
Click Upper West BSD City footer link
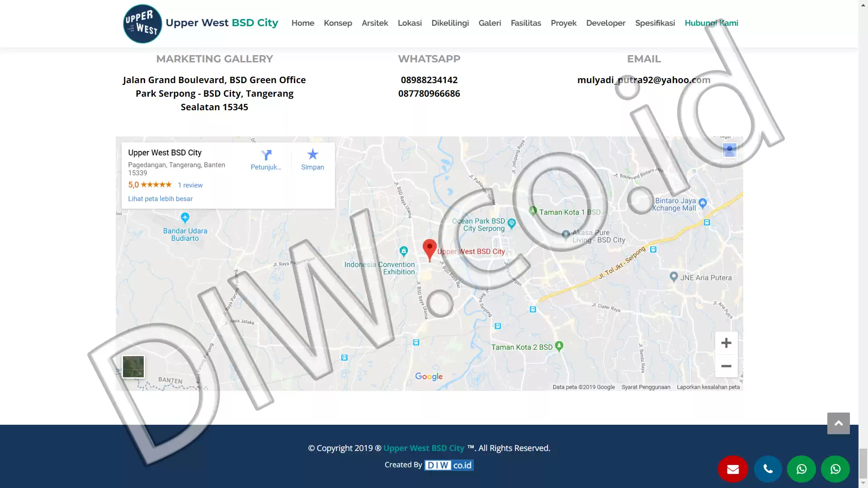(424, 448)
